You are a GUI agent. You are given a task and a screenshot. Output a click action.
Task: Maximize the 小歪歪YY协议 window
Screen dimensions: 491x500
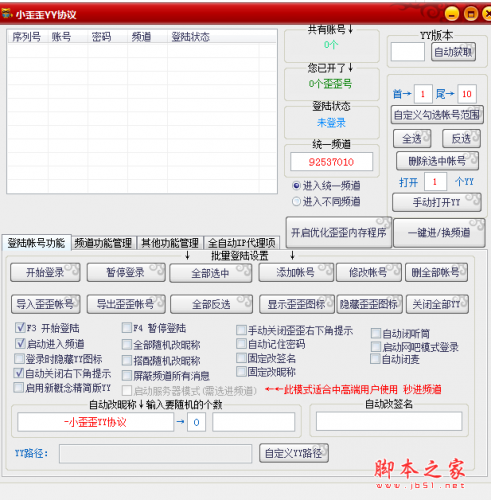[x=471, y=14]
